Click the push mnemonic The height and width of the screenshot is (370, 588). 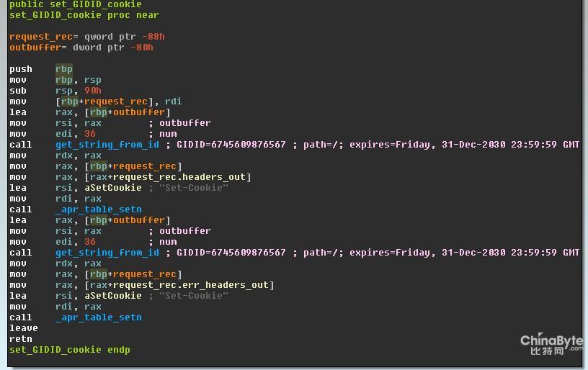tap(21, 69)
